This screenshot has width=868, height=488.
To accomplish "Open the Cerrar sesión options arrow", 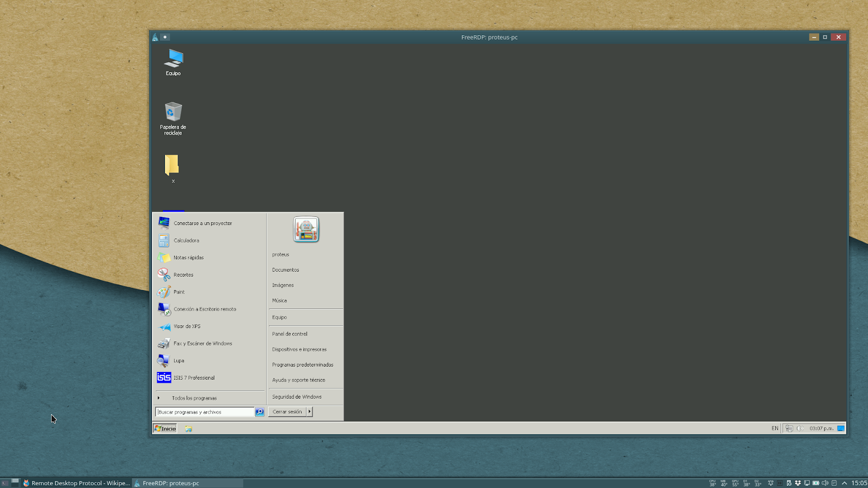I will [310, 412].
